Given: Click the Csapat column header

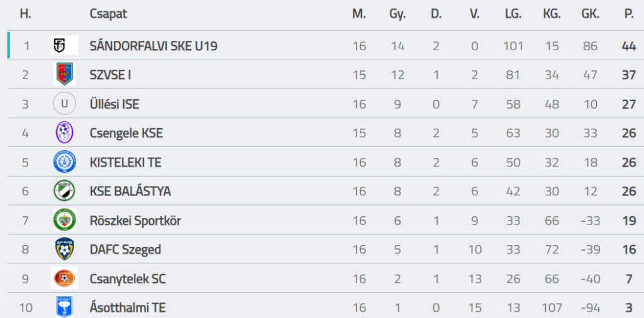Looking at the screenshot, I should click(x=108, y=14).
